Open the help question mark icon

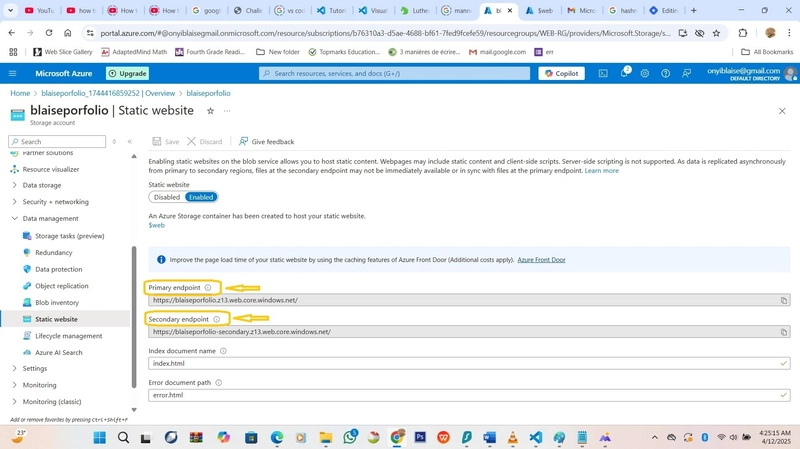665,73
